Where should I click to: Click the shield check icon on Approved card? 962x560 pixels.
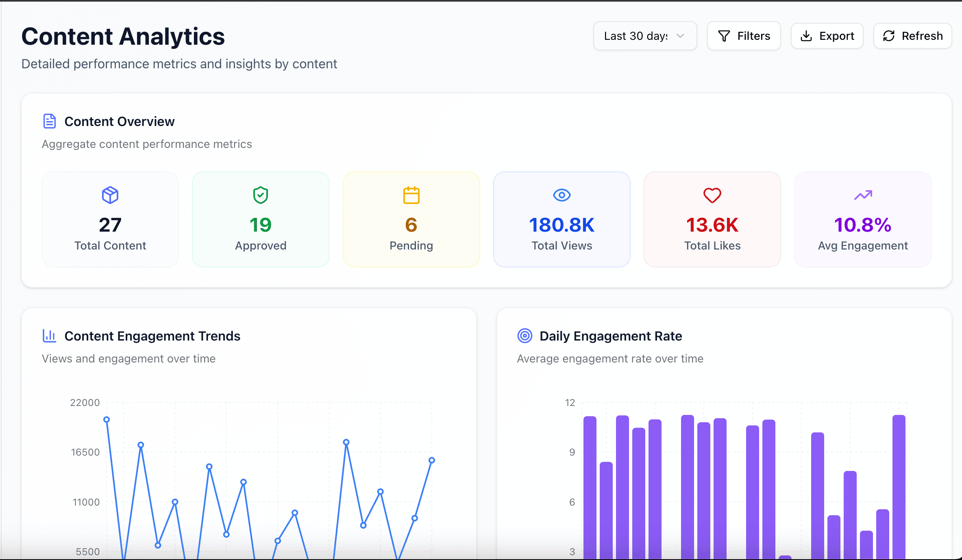pos(260,195)
